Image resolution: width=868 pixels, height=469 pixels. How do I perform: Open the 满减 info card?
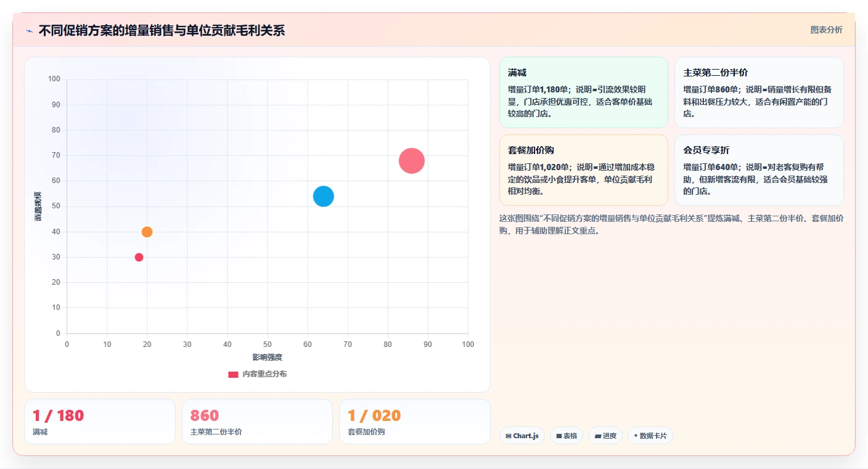583,92
